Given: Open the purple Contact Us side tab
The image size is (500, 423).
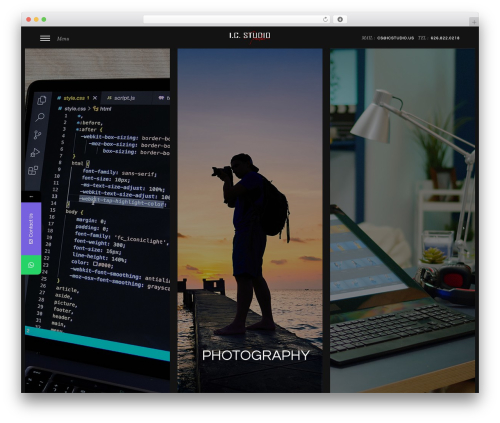Looking at the screenshot, I should (x=31, y=229).
